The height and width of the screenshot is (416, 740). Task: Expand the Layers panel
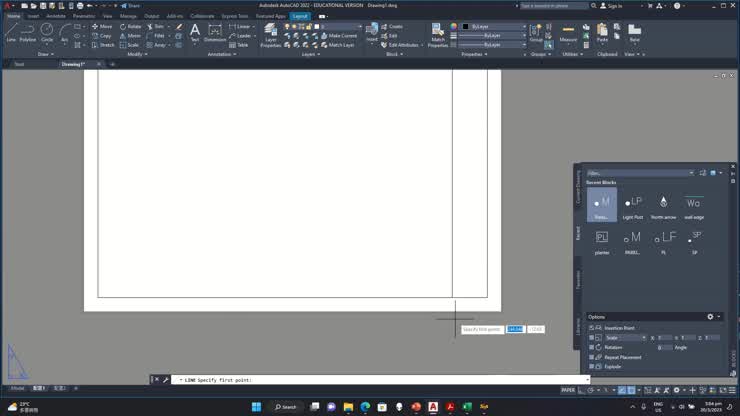[311, 54]
